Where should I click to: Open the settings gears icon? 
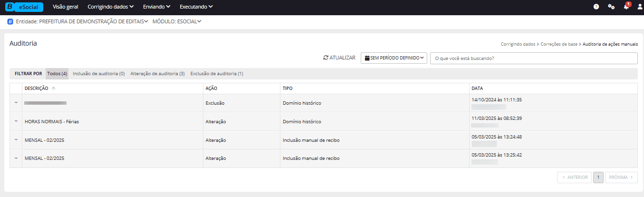tap(611, 7)
